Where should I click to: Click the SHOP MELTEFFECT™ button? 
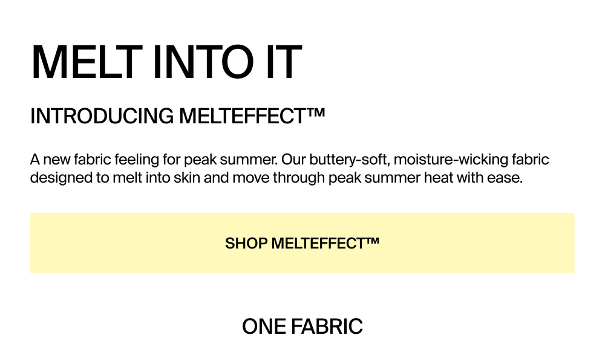302,243
